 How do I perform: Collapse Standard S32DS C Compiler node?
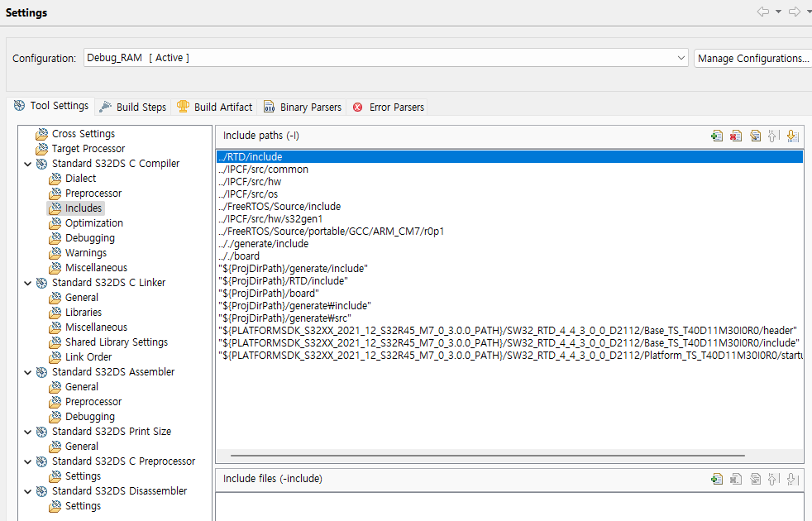coord(28,165)
